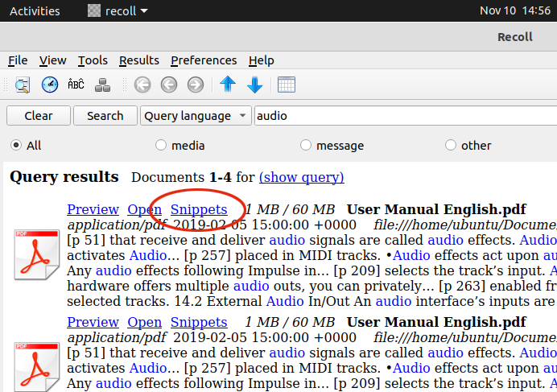The width and height of the screenshot is (557, 392).
Task: Select the All filter radio button
Action: tap(16, 145)
